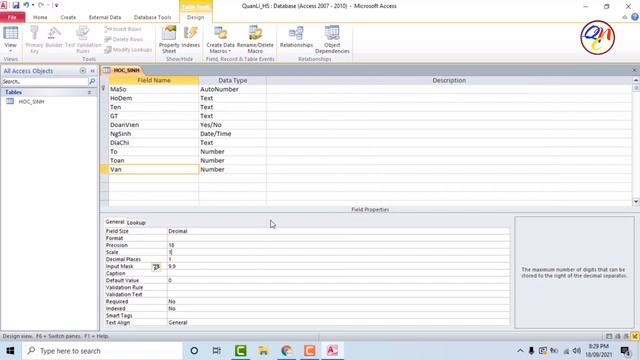Open the Relationships window
640x360 pixels.
point(296,37)
